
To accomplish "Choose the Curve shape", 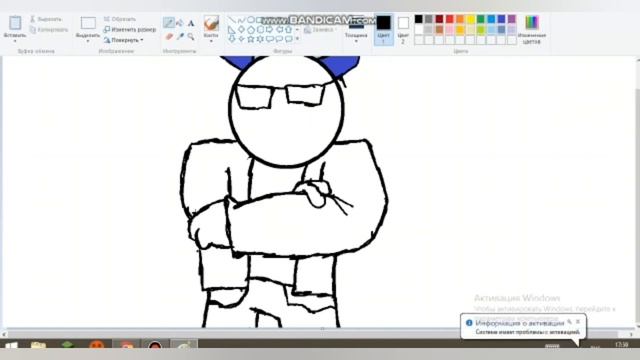I will pos(241,20).
